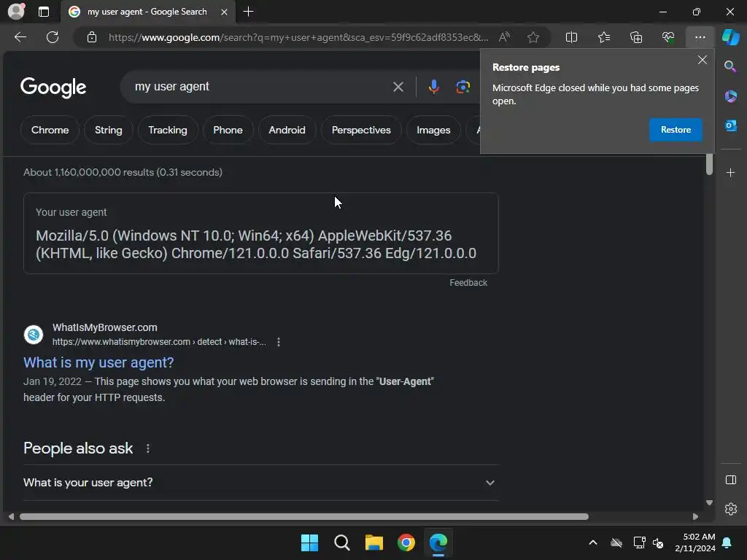Viewport: 747px width, 560px height.
Task: Click the WhatIsMyBrowser site favicon
Action: pyautogui.click(x=34, y=335)
